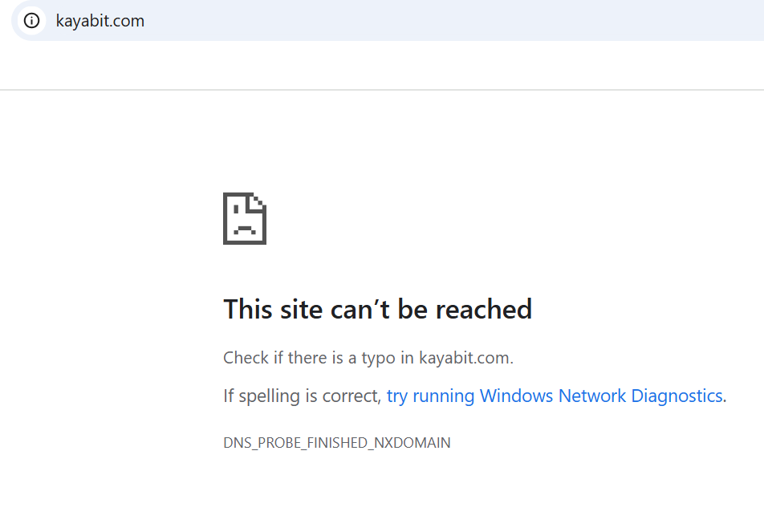
Task: Click the word "NXDOMAIN" in the error code
Action: pos(412,443)
